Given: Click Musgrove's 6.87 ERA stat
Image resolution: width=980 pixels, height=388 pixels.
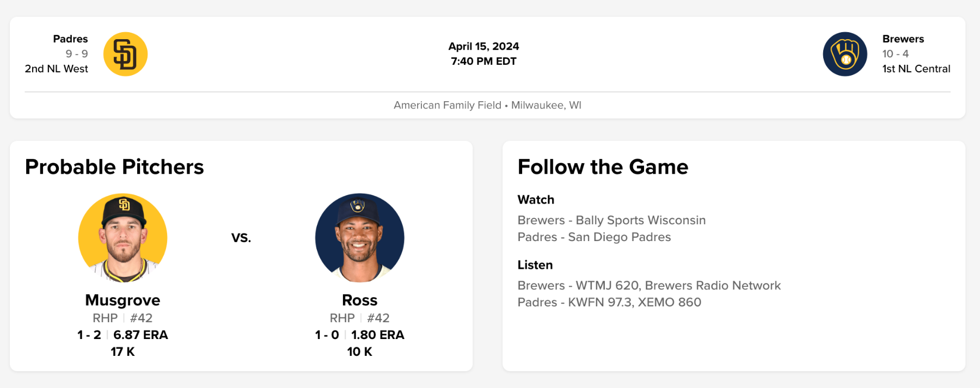Looking at the screenshot, I should (140, 335).
